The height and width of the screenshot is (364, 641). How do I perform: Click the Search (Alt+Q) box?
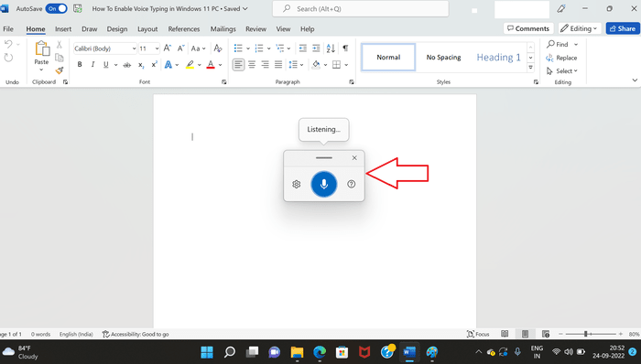361,8
